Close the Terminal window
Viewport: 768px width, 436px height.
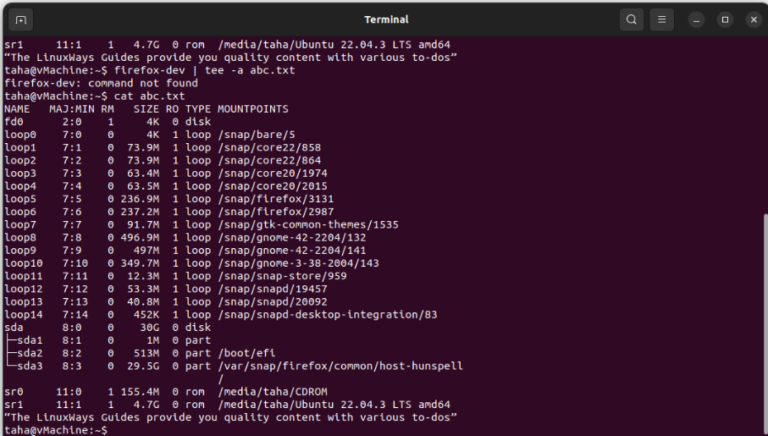point(754,20)
